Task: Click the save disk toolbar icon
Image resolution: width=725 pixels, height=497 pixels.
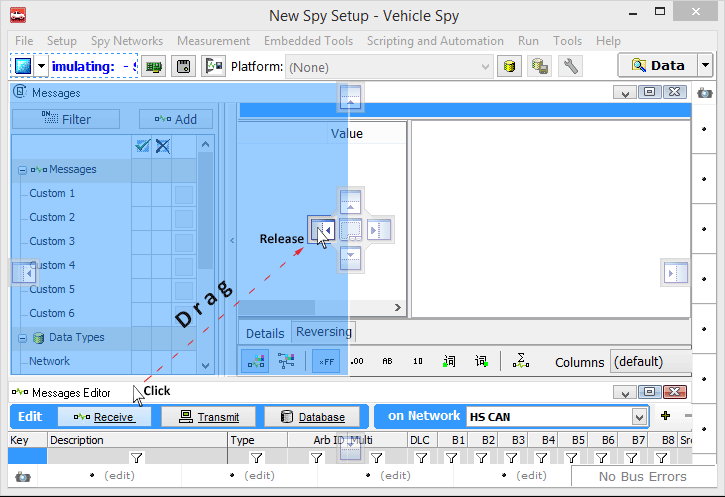Action: coord(183,66)
